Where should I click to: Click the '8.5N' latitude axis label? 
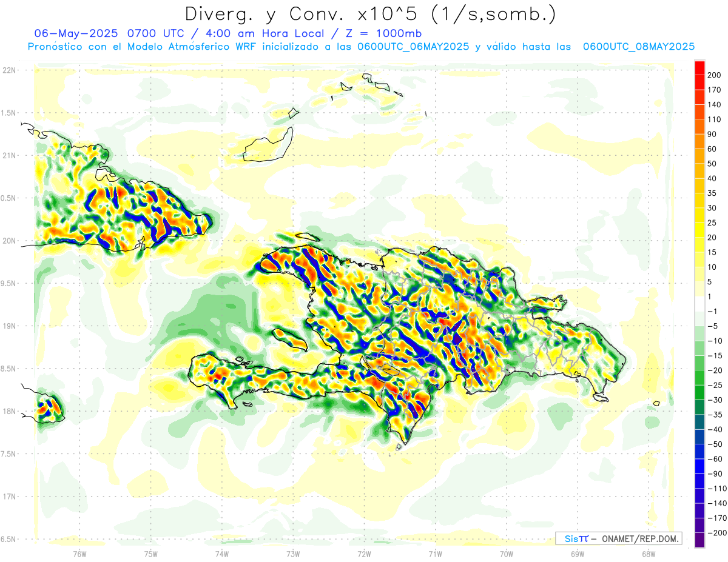click(x=8, y=369)
